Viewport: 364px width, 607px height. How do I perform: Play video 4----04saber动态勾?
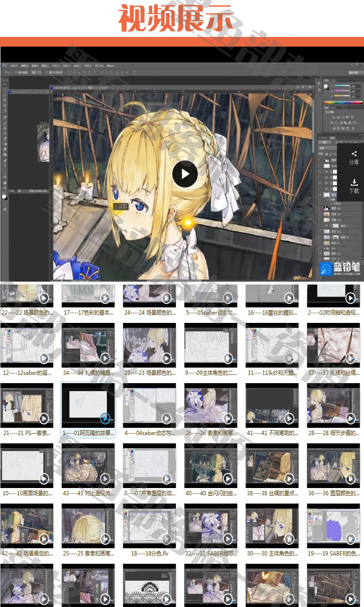[x=167, y=418]
